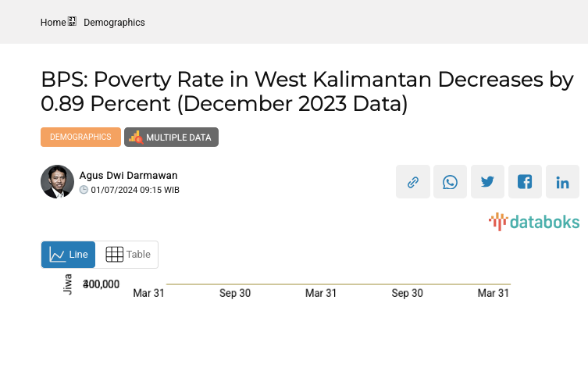Viewport: 588px width, 389px height.
Task: Click the clock icon beside the publish date
Action: coord(84,190)
